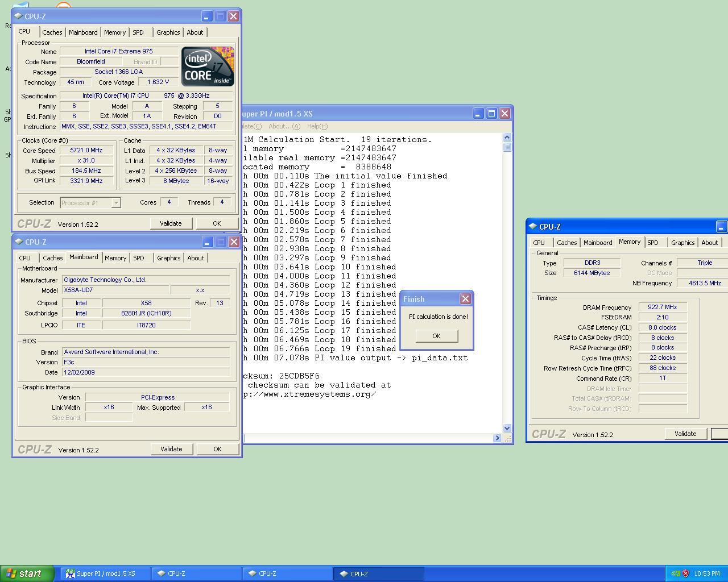Click the taskbar clock showing 10:53 PM

click(707, 573)
